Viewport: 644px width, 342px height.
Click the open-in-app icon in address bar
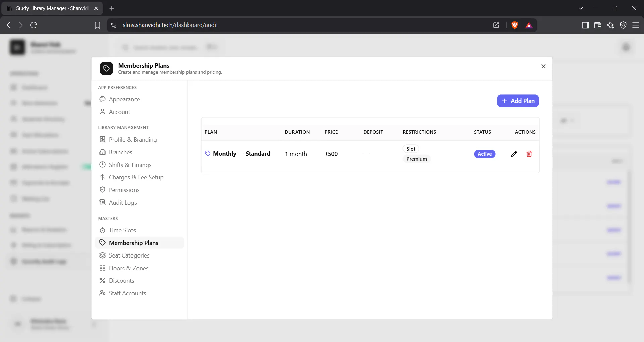496,25
